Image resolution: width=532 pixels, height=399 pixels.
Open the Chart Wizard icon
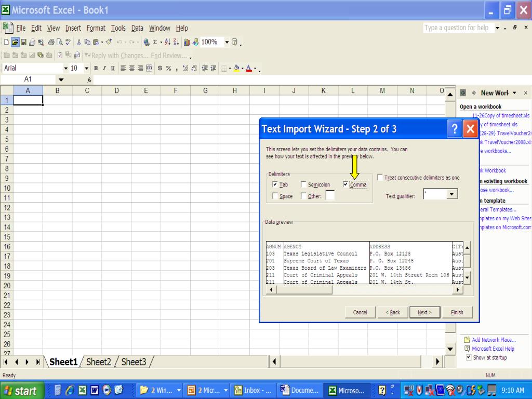(187, 42)
